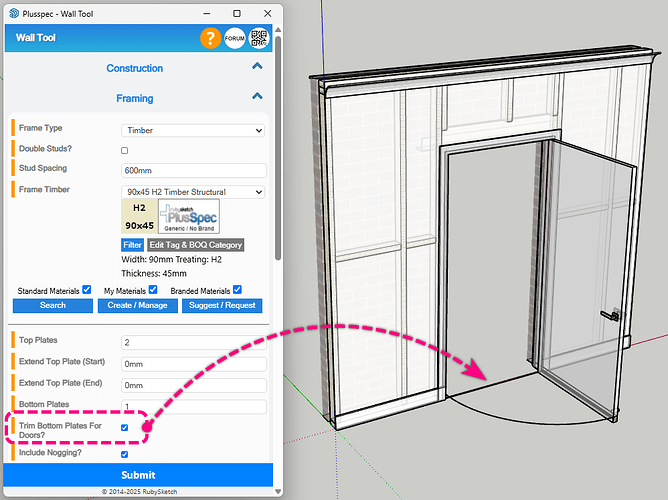The image size is (668, 500).
Task: Click the scrollbar down arrow
Action: 278,491
